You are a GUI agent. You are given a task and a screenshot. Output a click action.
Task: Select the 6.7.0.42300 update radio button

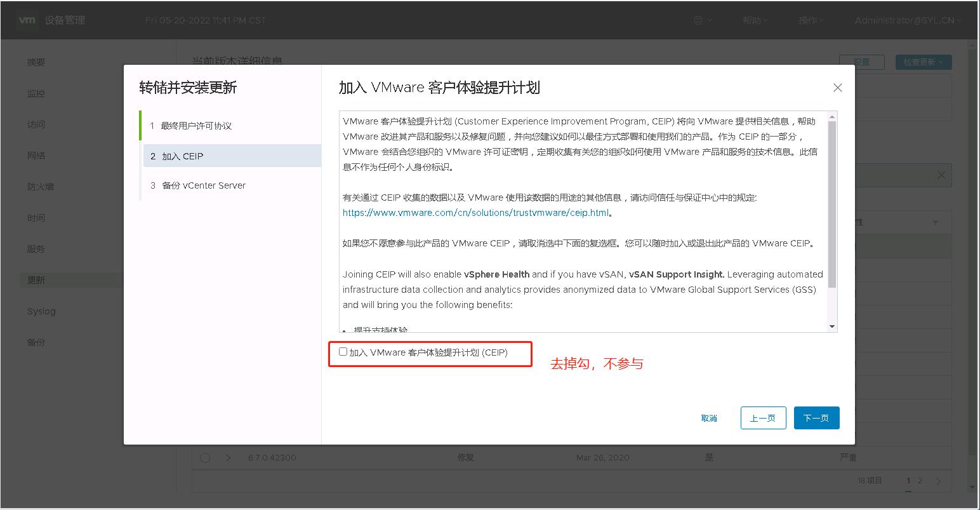204,457
